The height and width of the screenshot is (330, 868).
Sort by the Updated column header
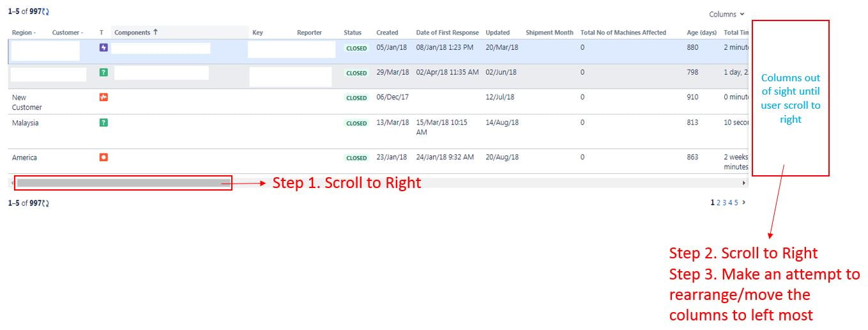498,33
